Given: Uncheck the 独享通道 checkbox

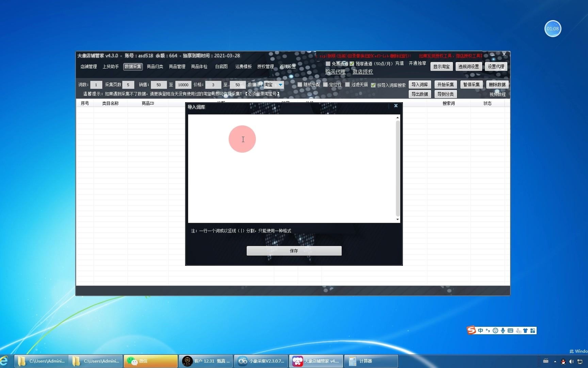Looking at the screenshot, I should tap(352, 64).
